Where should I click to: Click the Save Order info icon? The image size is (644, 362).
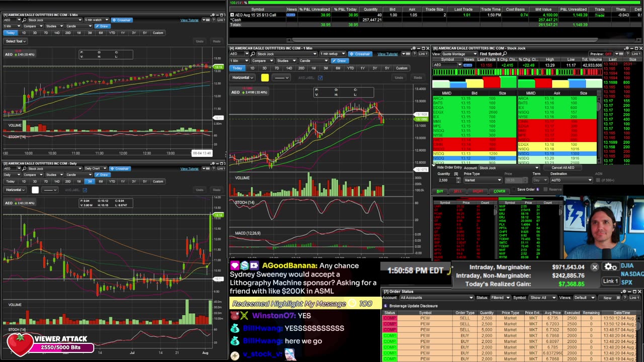(537, 190)
